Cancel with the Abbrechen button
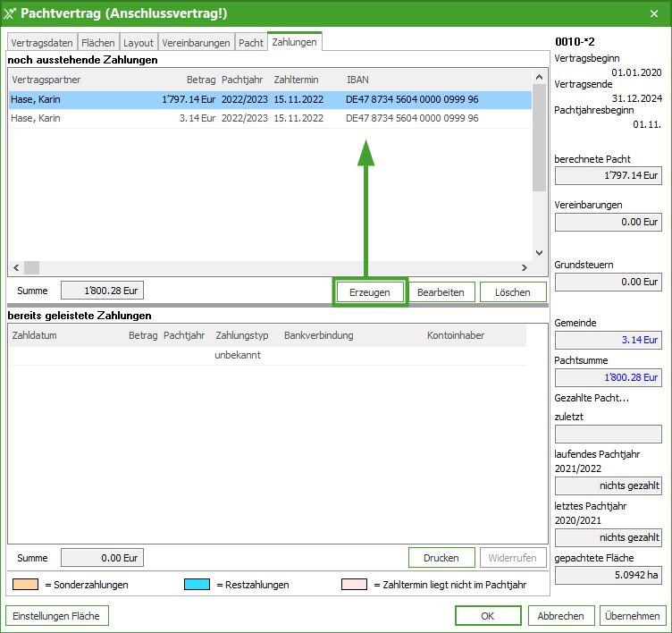The image size is (672, 633). (560, 616)
